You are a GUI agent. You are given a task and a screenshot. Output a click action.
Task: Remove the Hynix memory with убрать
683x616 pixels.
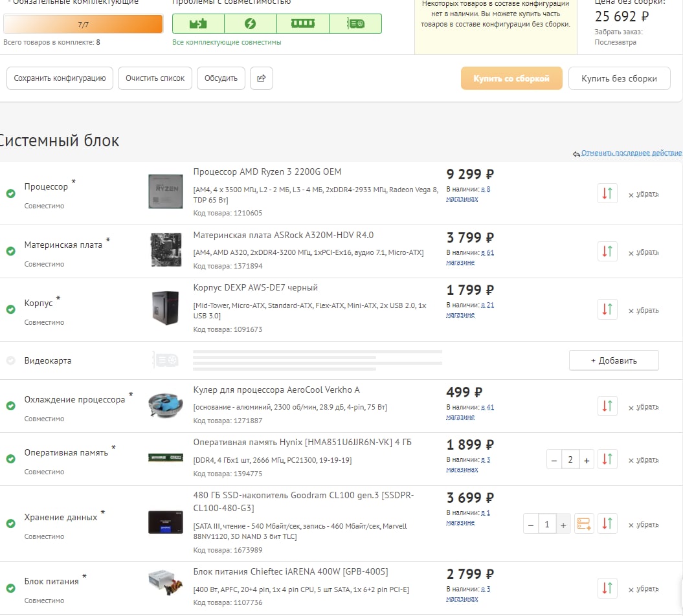click(x=644, y=460)
